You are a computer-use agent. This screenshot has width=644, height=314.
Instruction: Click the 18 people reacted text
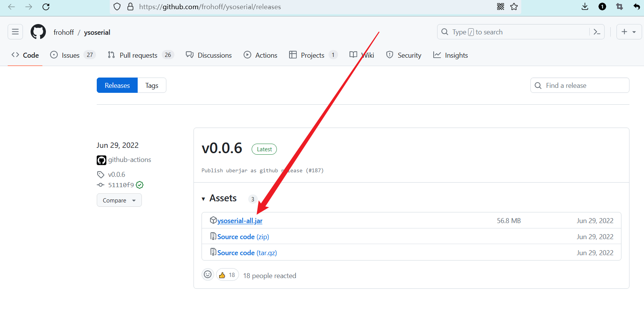pyautogui.click(x=270, y=275)
